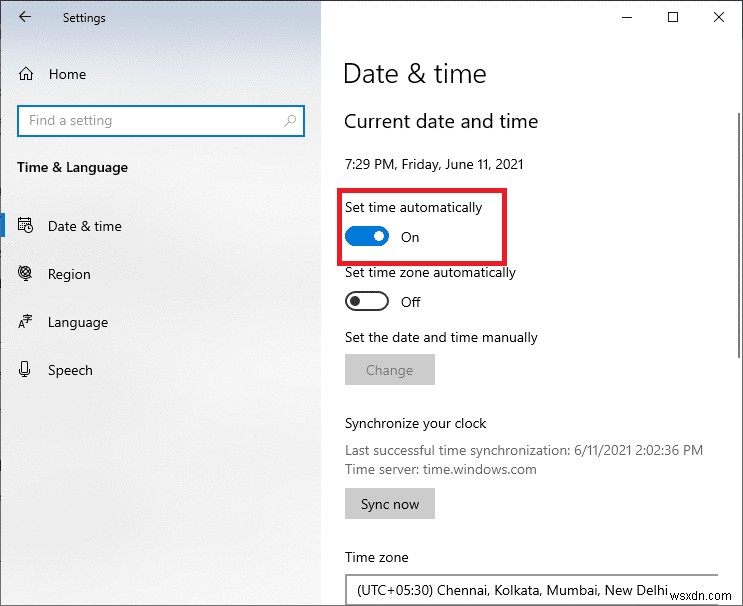
Task: Click the vertical scrollbar on the right edge
Action: click(x=739, y=235)
